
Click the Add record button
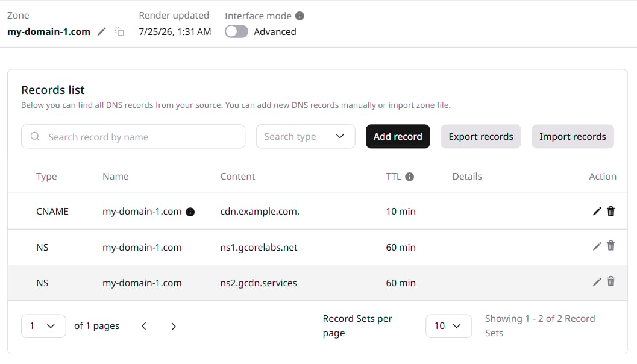[x=398, y=136]
